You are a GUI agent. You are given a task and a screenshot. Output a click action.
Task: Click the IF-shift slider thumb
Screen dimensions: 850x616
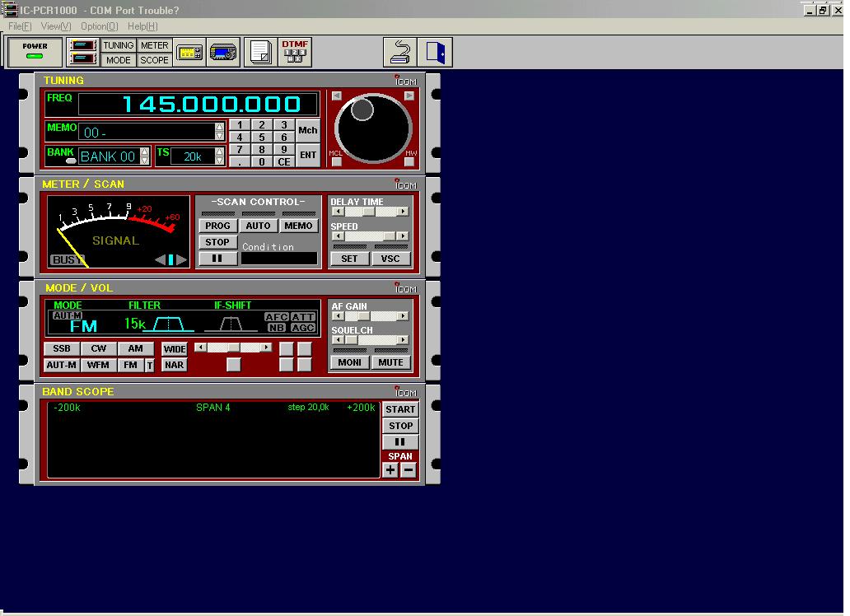tap(234, 347)
